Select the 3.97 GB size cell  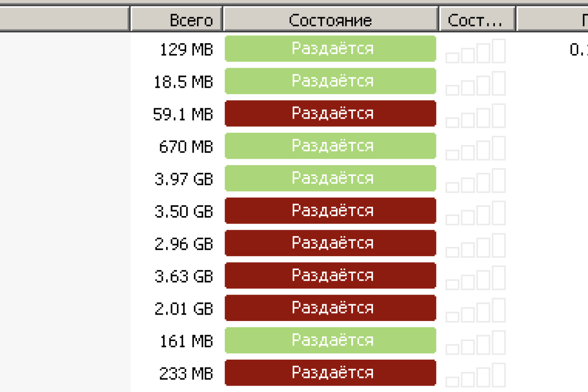point(184,178)
